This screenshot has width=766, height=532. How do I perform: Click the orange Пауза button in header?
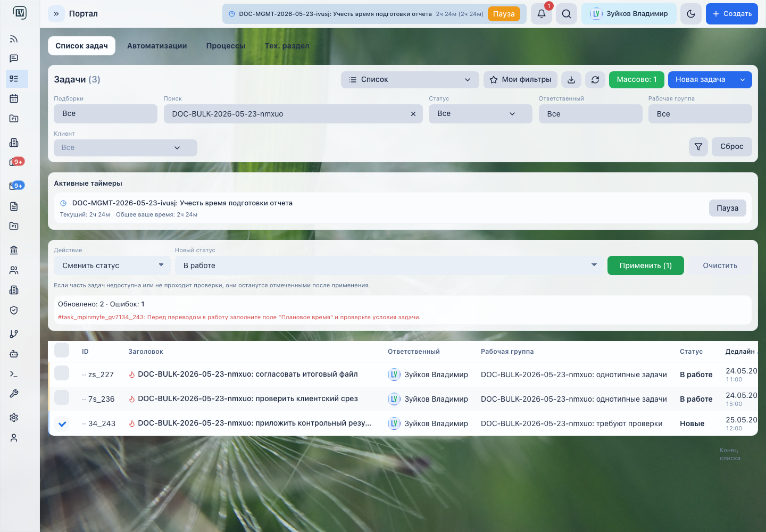click(x=504, y=14)
